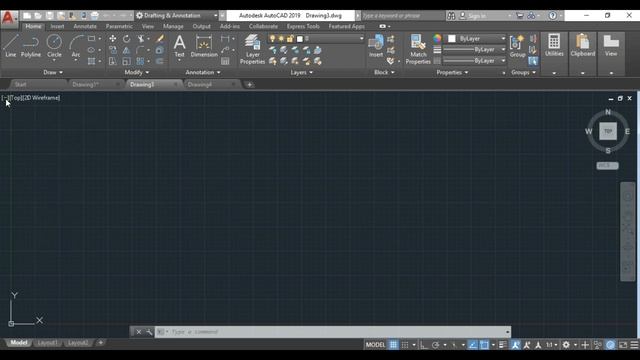Click the viewport controls [-] label
Image resolution: width=640 pixels, height=360 pixels.
(x=5, y=98)
